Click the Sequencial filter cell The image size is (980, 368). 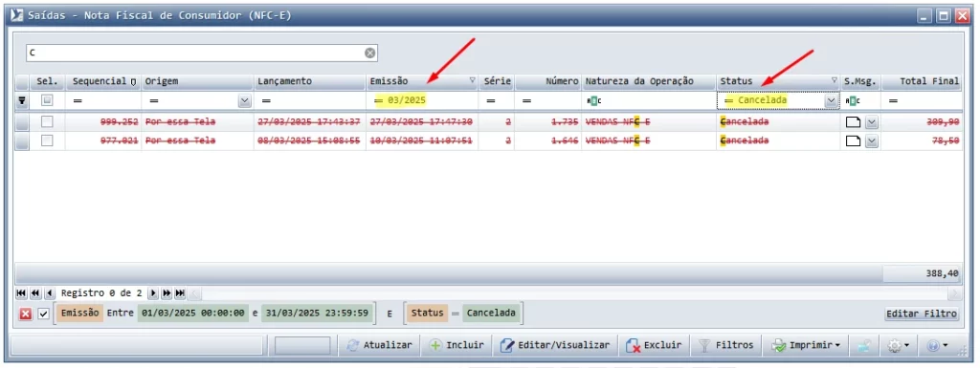[103, 100]
